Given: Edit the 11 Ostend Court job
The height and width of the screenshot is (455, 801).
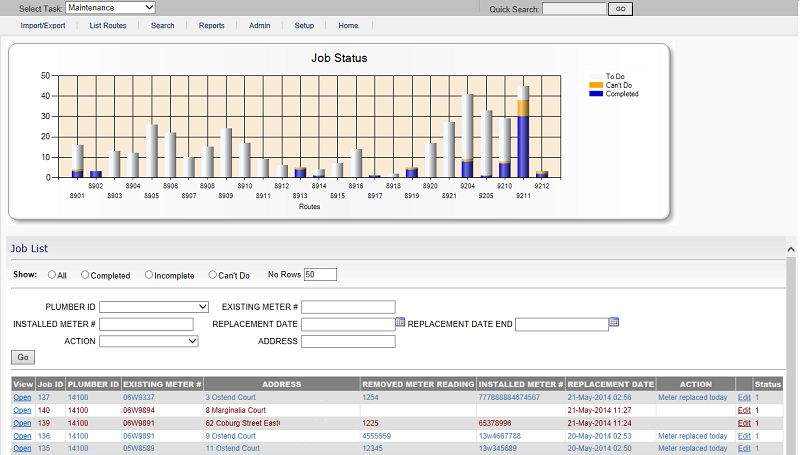Looking at the screenshot, I should [x=744, y=448].
